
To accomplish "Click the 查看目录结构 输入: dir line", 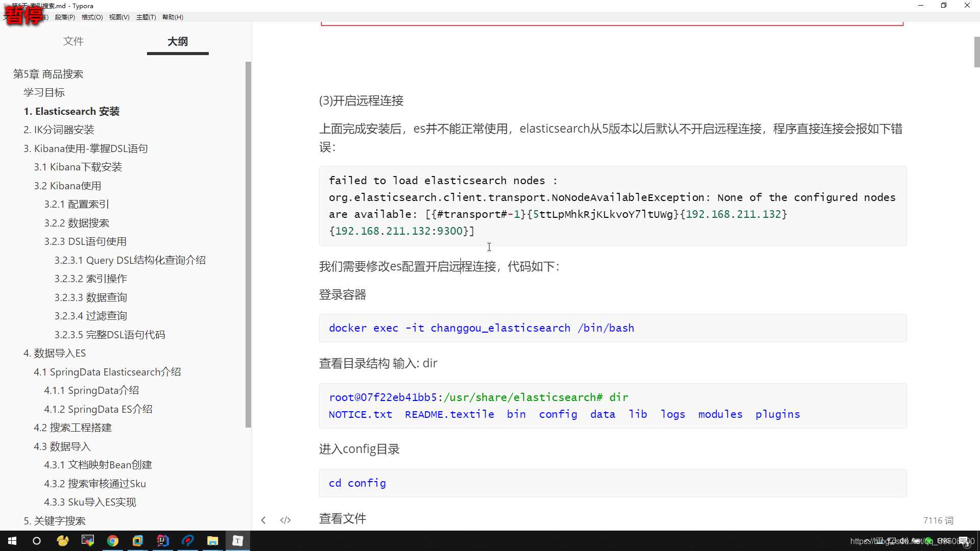I will point(378,363).
